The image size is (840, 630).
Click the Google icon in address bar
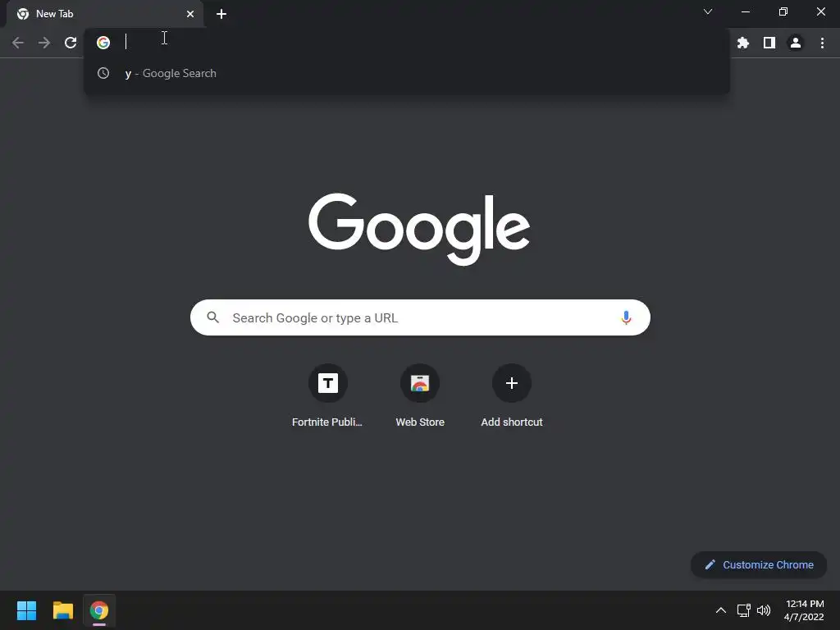[x=103, y=43]
